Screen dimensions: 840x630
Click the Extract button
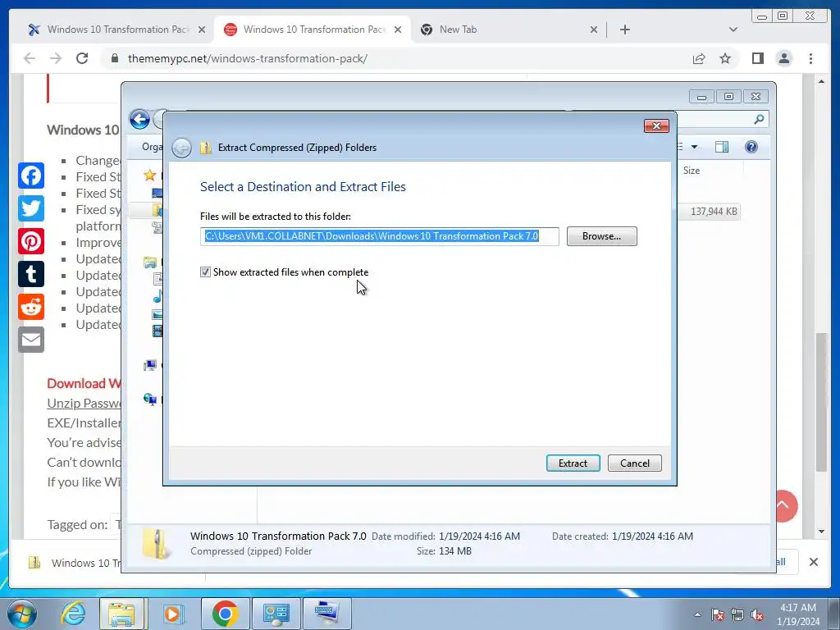[573, 463]
